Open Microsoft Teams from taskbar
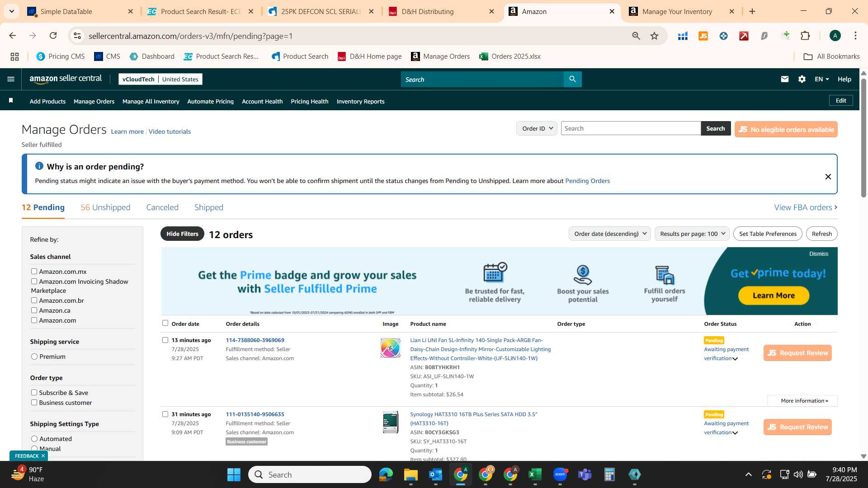Viewport: 868px width, 488px height. [x=585, y=474]
